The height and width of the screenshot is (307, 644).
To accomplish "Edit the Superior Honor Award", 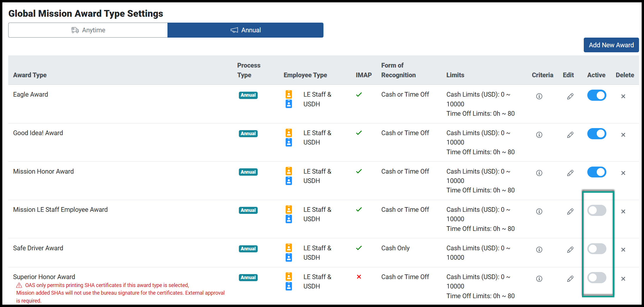I will tap(570, 279).
